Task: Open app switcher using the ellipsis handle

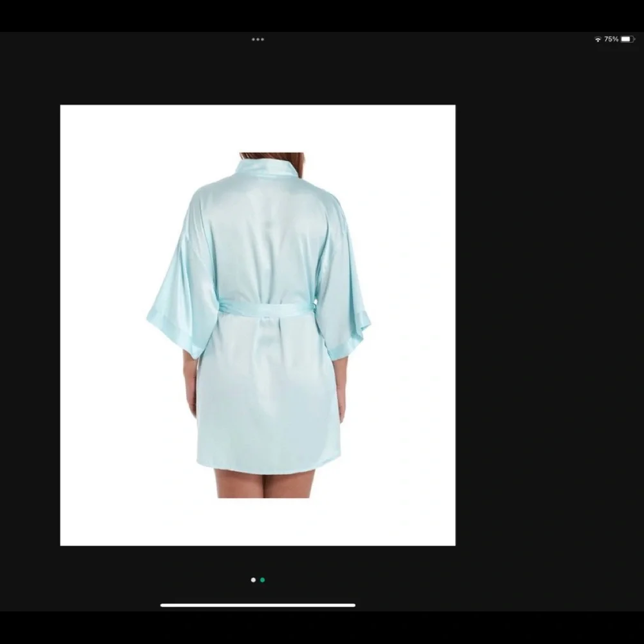Action: 258,39
